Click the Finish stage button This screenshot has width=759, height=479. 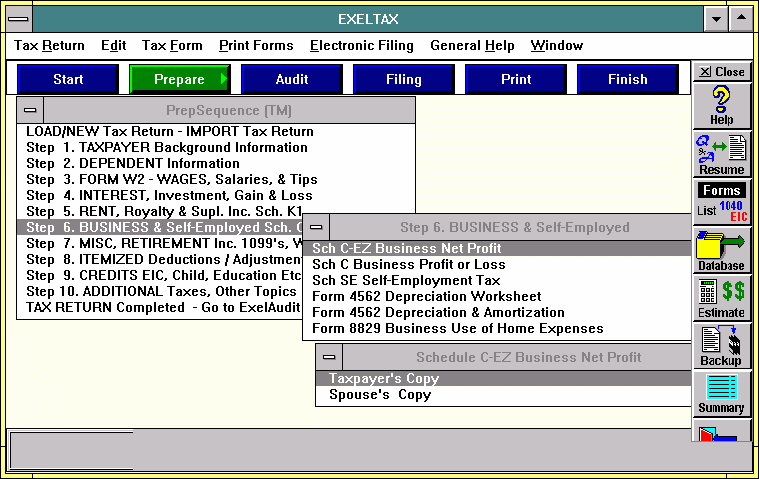628,79
